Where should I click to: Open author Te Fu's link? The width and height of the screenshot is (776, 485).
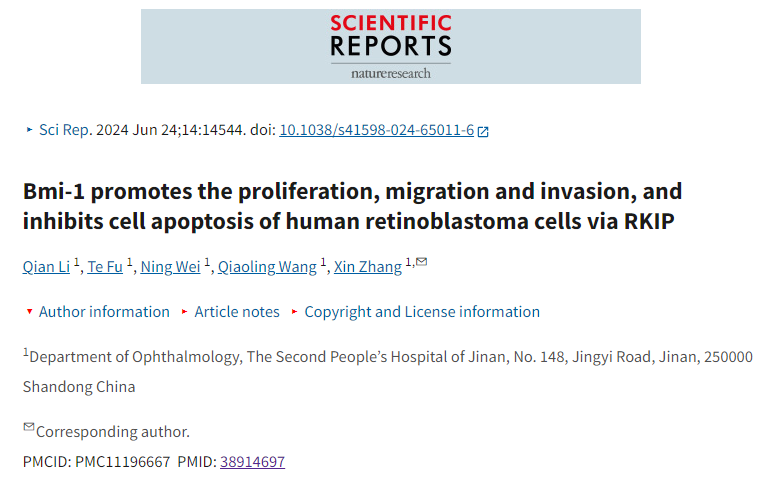tap(105, 267)
